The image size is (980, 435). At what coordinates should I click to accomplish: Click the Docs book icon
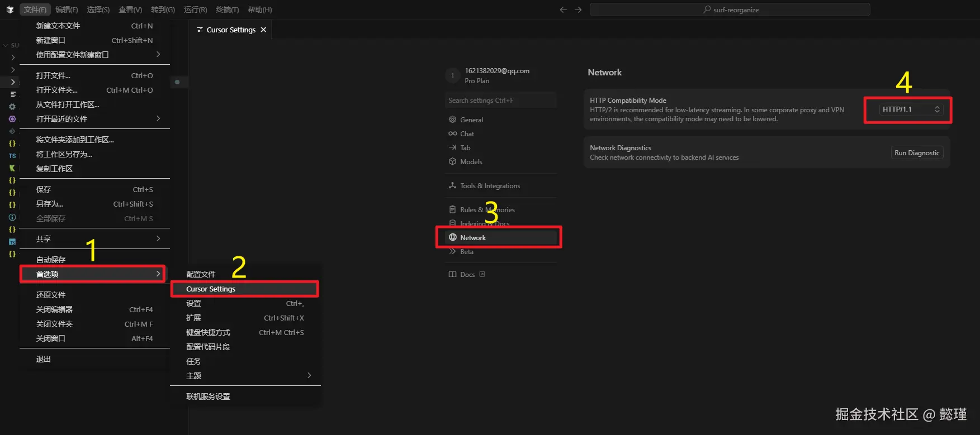(x=453, y=274)
